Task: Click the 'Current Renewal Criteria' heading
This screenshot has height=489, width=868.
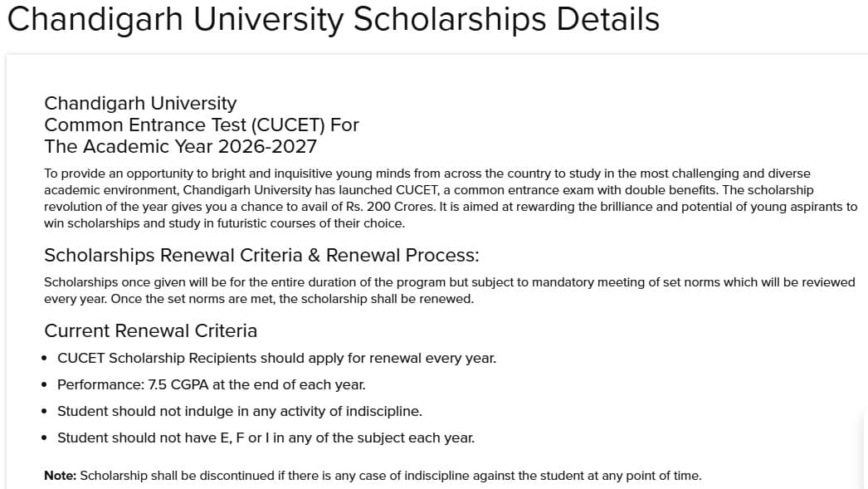Action: click(150, 330)
